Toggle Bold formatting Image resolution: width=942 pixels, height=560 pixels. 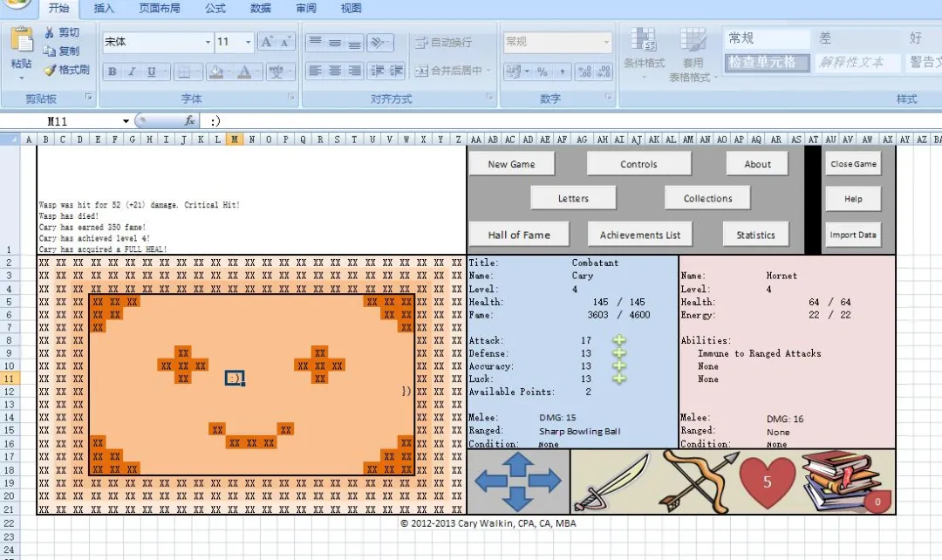(x=113, y=72)
